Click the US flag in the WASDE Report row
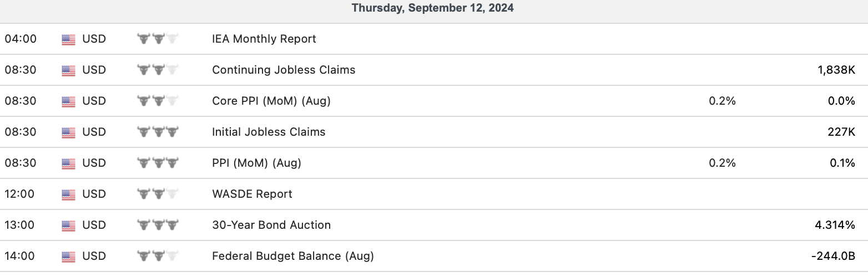Image resolution: width=868 pixels, height=277 pixels. click(68, 194)
